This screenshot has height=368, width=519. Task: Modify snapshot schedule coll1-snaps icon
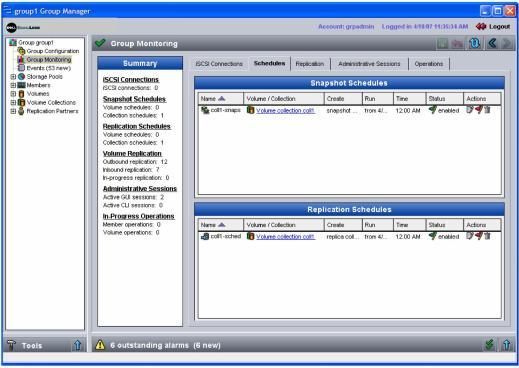tap(470, 109)
